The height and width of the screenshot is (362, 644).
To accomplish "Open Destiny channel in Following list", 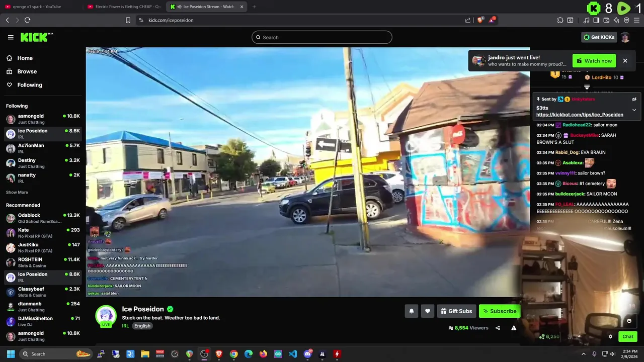I will click(x=43, y=163).
